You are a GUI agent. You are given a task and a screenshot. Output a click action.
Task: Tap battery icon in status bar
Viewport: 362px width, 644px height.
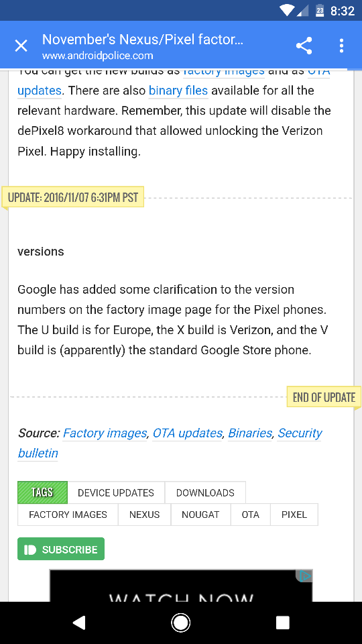tap(320, 11)
